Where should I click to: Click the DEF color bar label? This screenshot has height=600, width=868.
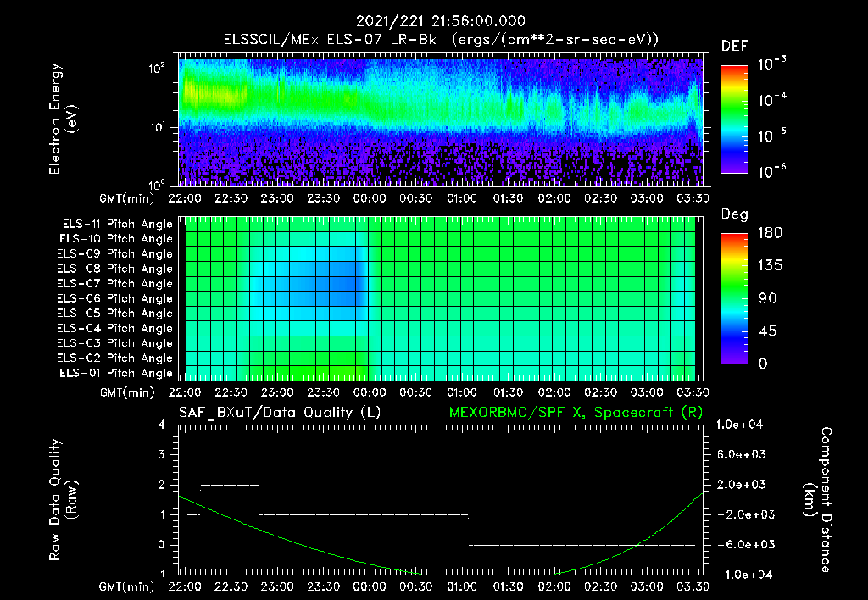pos(735,46)
